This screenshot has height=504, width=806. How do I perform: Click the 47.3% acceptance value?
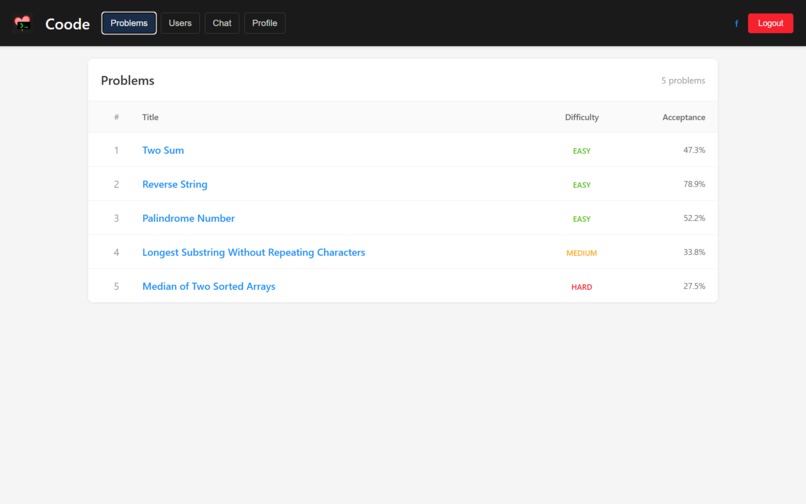pyautogui.click(x=694, y=150)
